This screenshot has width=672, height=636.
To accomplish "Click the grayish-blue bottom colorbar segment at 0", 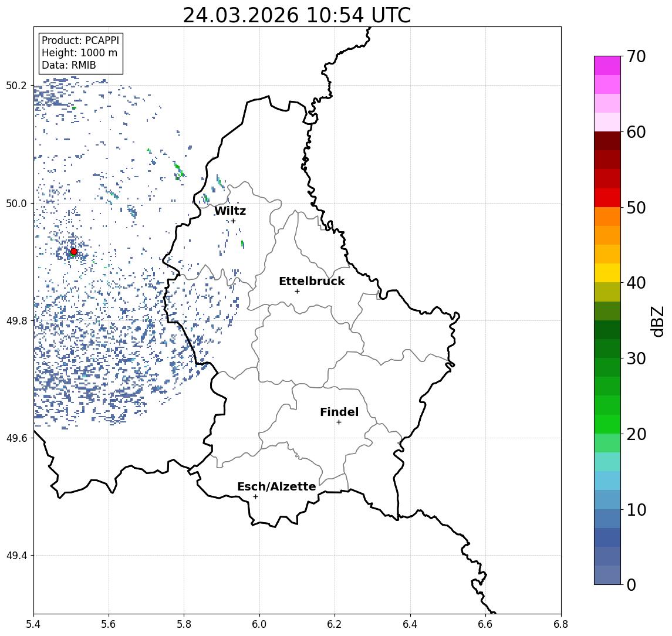I will 607,575.
